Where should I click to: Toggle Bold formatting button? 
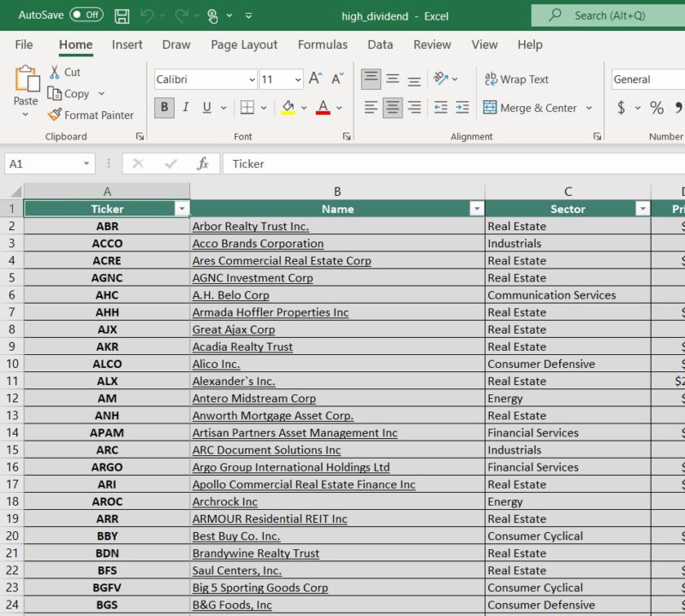pos(164,108)
